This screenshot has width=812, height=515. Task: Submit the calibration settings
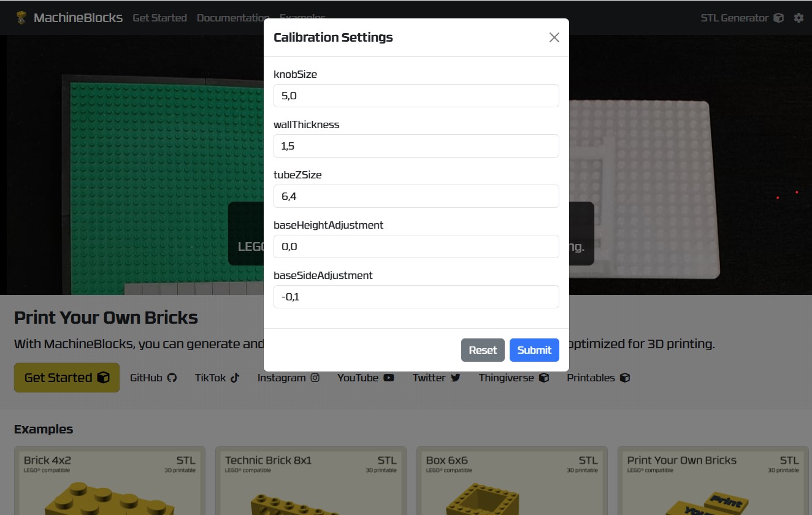coord(534,350)
